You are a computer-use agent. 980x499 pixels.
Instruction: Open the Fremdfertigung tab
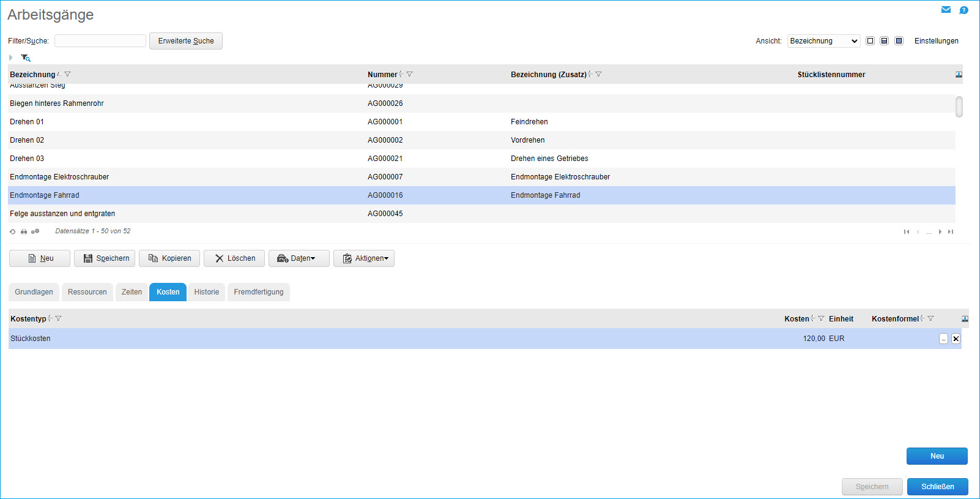(x=258, y=292)
